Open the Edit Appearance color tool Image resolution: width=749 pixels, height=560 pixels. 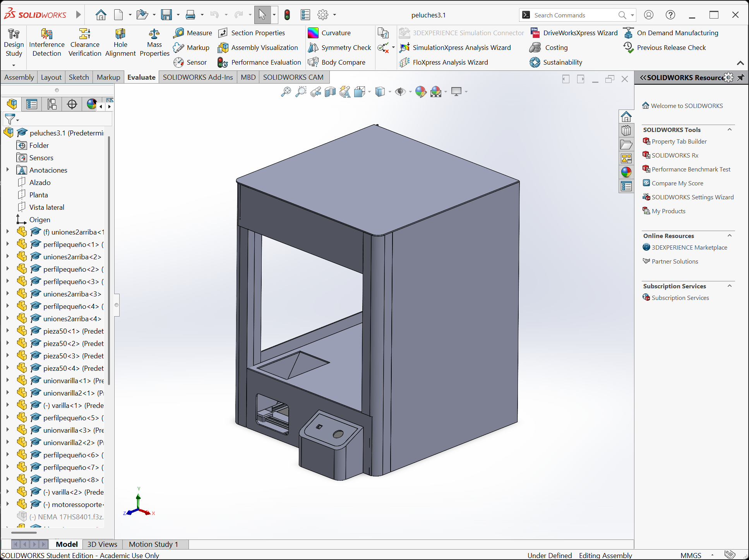[x=420, y=92]
